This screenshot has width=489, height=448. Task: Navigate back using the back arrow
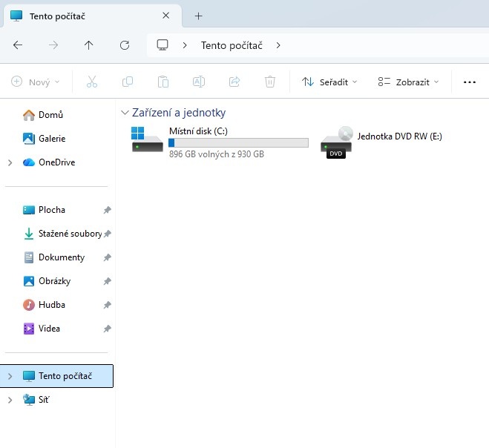[x=18, y=45]
